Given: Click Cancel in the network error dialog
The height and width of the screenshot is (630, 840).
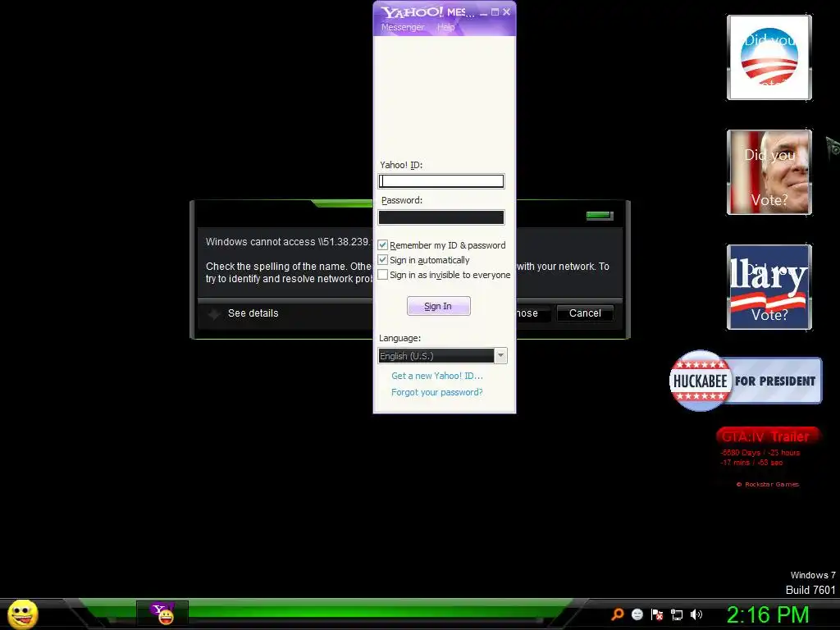Looking at the screenshot, I should coord(585,313).
